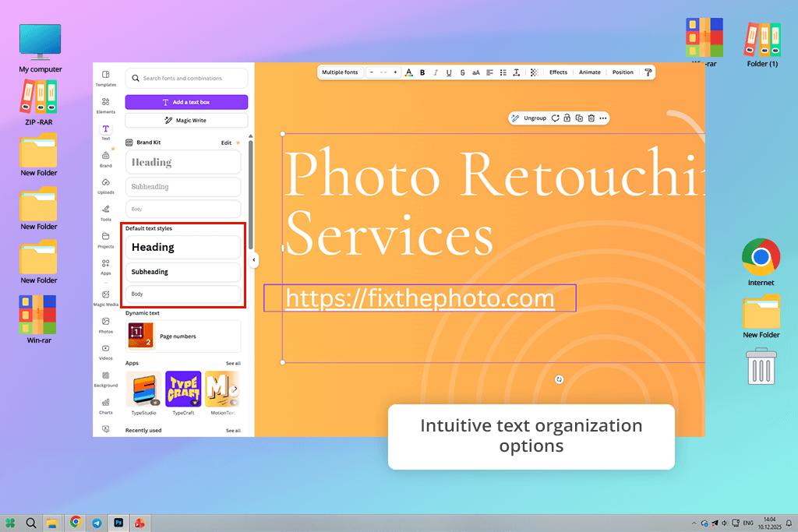Click the Add a text box button
The width and height of the screenshot is (798, 532).
tap(186, 102)
